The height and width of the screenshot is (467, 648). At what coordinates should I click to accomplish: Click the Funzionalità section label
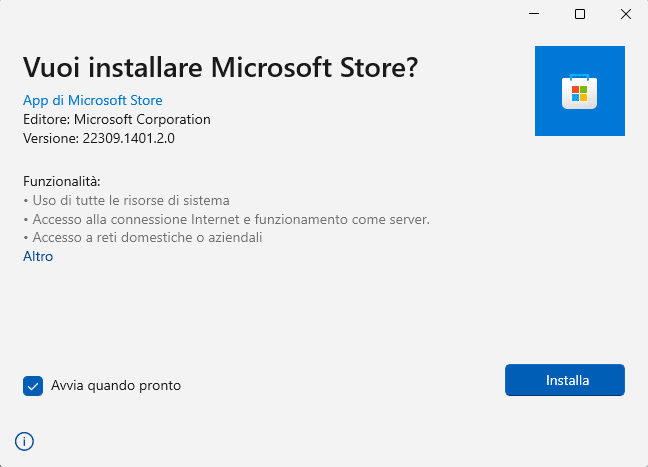coord(62,181)
